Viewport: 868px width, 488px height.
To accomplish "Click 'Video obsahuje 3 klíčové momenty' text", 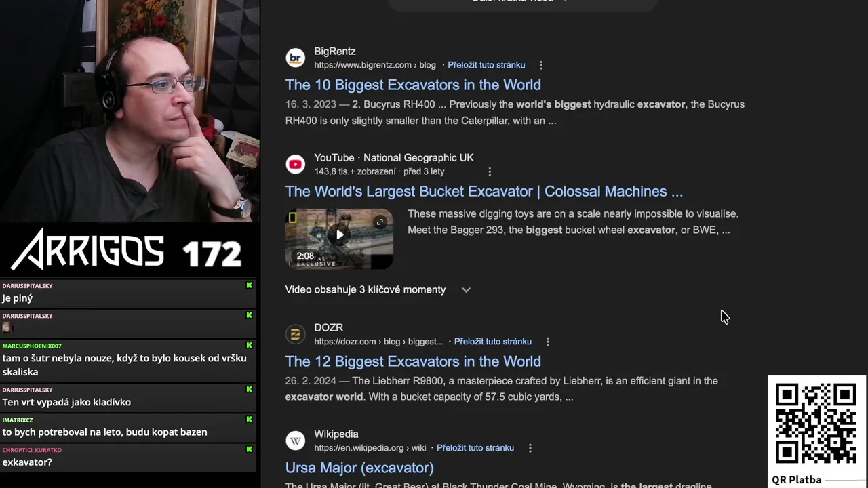I will [366, 290].
